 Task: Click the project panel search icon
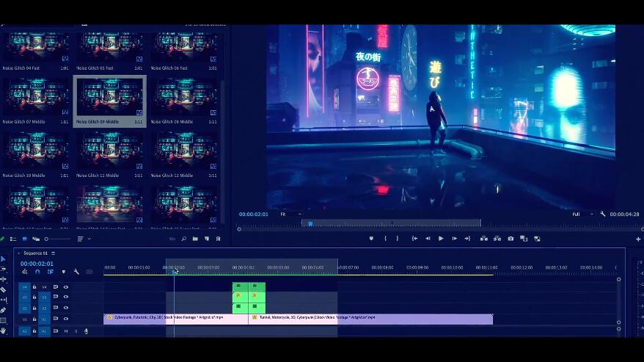pos(183,239)
